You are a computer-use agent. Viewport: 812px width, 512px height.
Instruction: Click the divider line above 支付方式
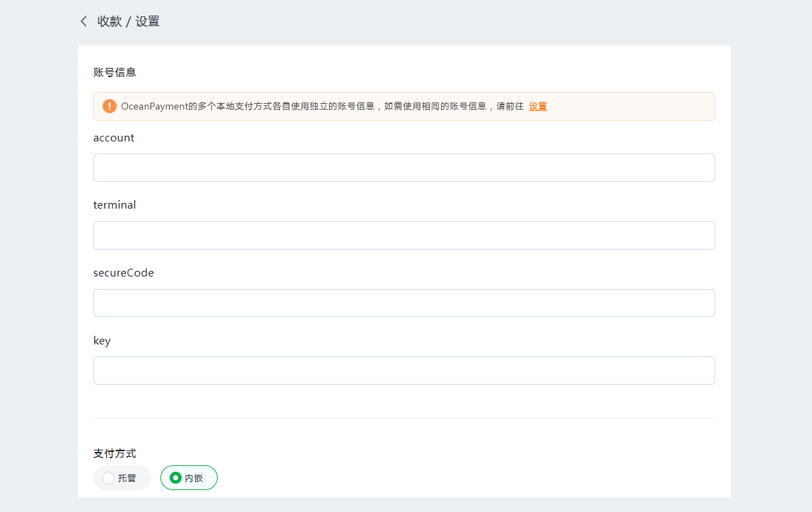(x=404, y=418)
